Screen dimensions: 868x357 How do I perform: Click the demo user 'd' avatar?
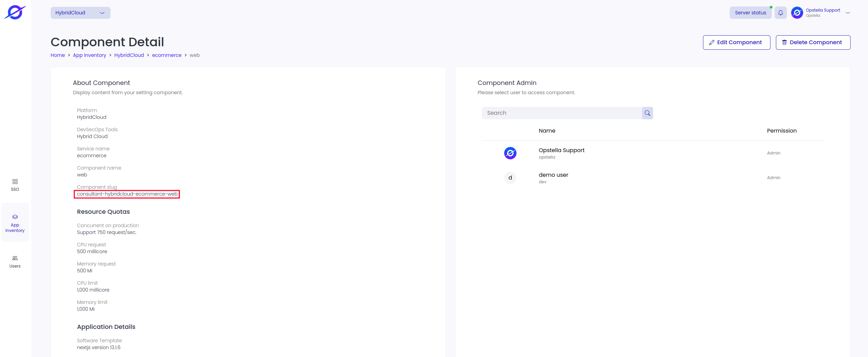510,178
